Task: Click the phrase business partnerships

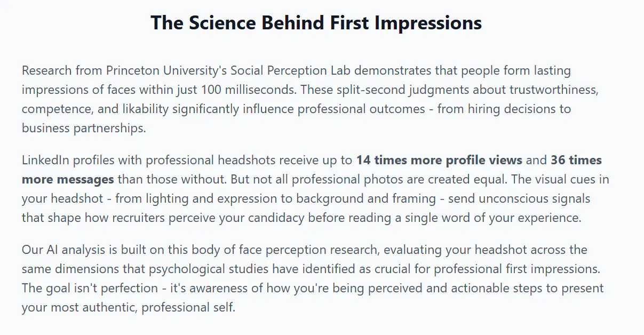Action: [84, 128]
